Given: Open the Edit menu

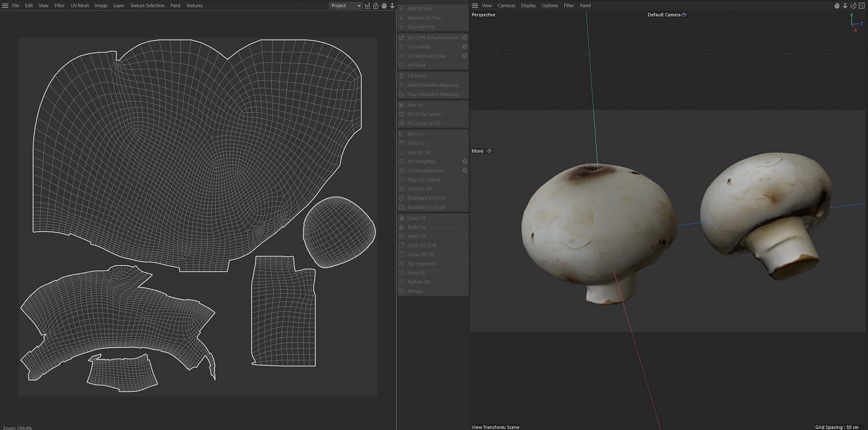Looking at the screenshot, I should coord(29,5).
